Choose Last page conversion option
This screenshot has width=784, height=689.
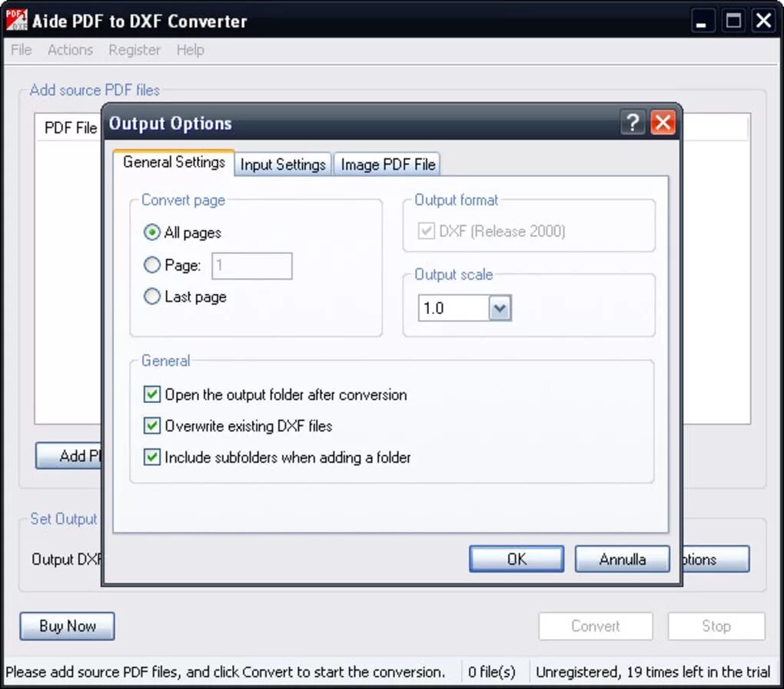click(152, 296)
